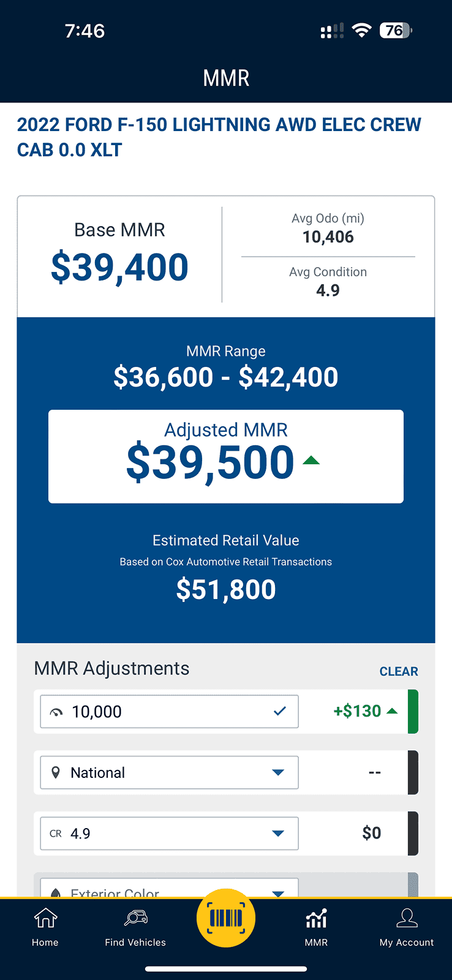Tap the green odometer adjustment indicator bar
The width and height of the screenshot is (452, 980).
pos(413,712)
